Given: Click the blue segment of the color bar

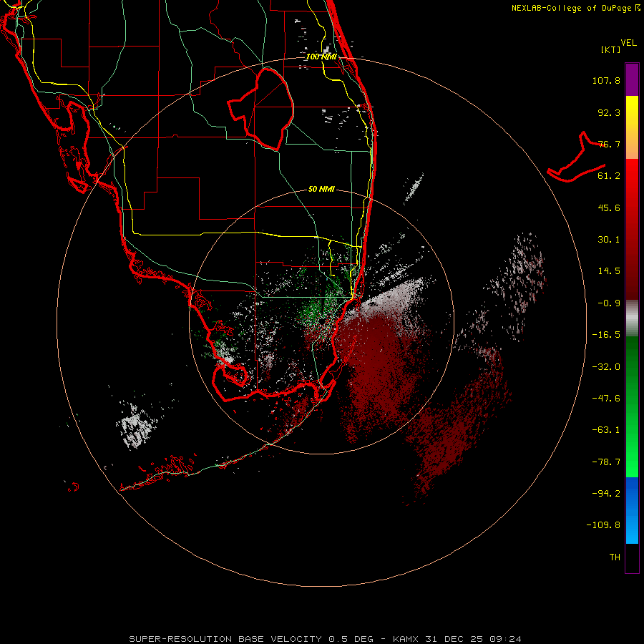Looking at the screenshot, I should click(x=632, y=510).
